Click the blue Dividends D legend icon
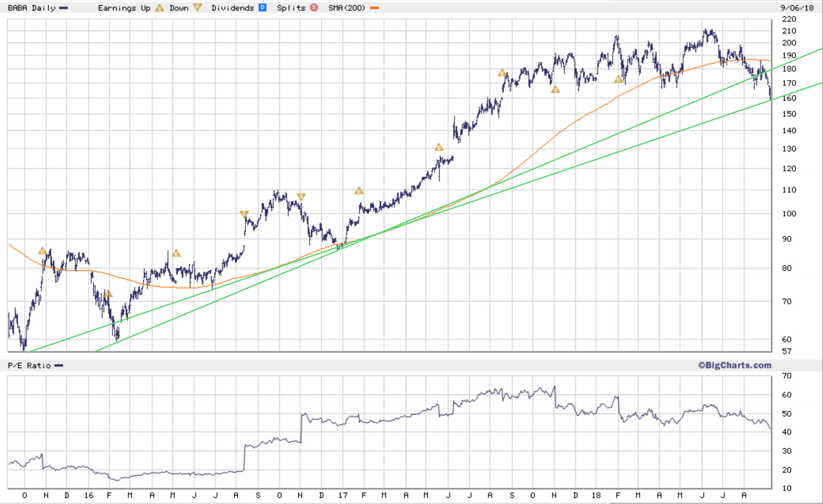This screenshot has height=504, width=823. pos(263,7)
